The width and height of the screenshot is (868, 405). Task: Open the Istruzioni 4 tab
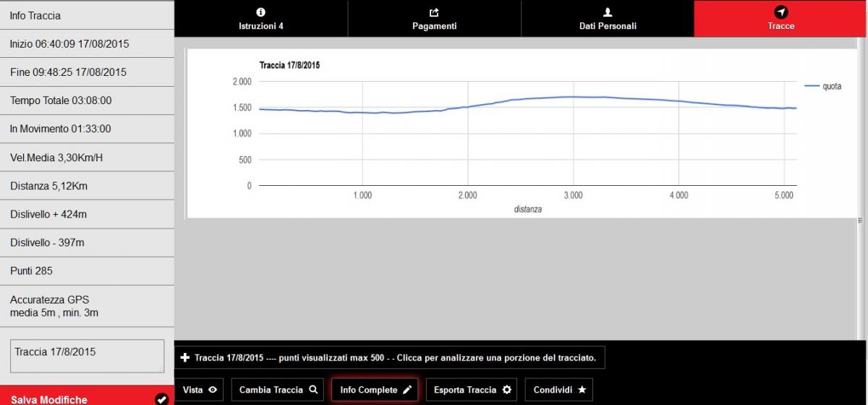260,19
